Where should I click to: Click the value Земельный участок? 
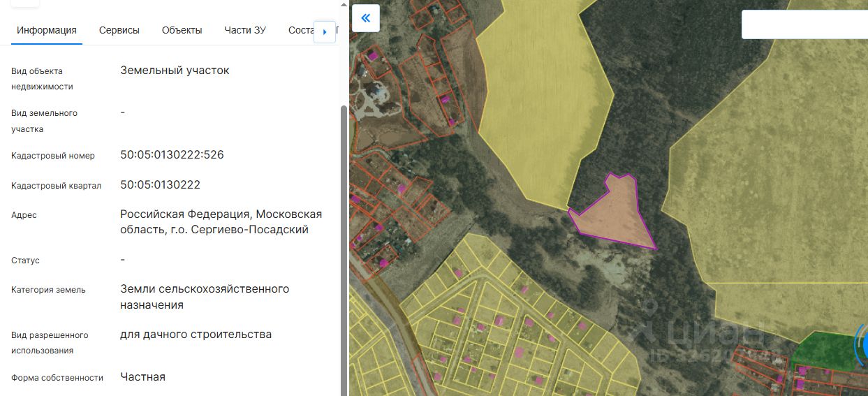click(x=175, y=70)
